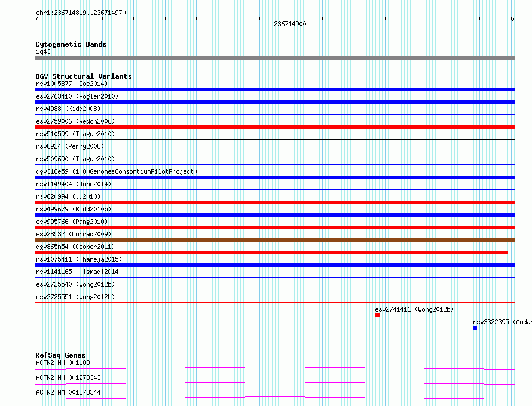Click esv2741411 (Wong2012b) label
This screenshot has height=406, width=532.
coord(414,309)
